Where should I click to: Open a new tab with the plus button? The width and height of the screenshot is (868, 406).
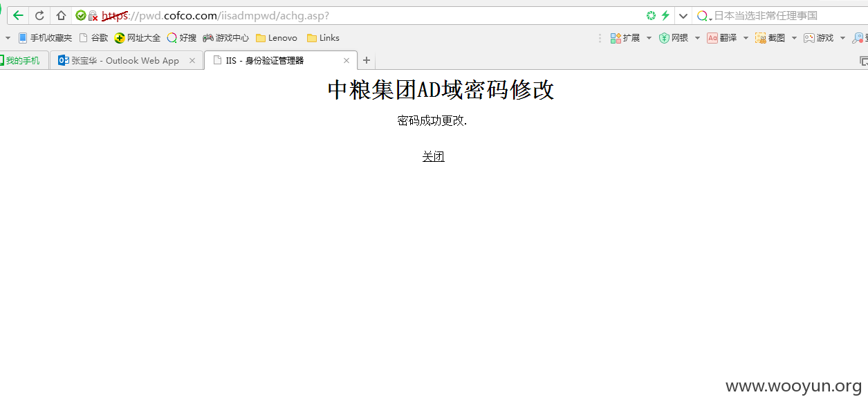[x=367, y=60]
